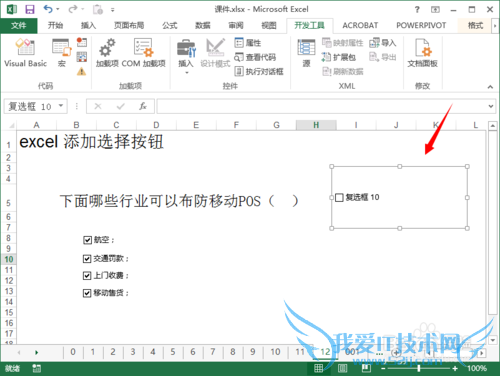The width and height of the screenshot is (500, 376).
Task: Go to next sheet arrow
Action: [x=36, y=352]
